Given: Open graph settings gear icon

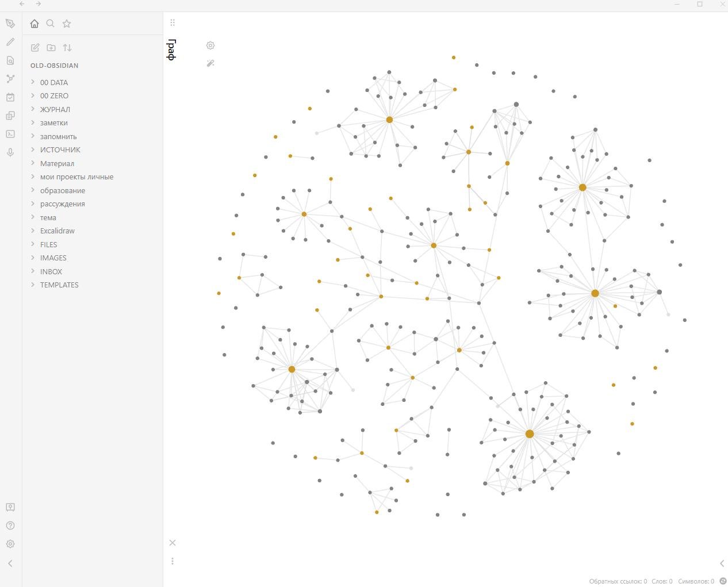Looking at the screenshot, I should pos(210,45).
